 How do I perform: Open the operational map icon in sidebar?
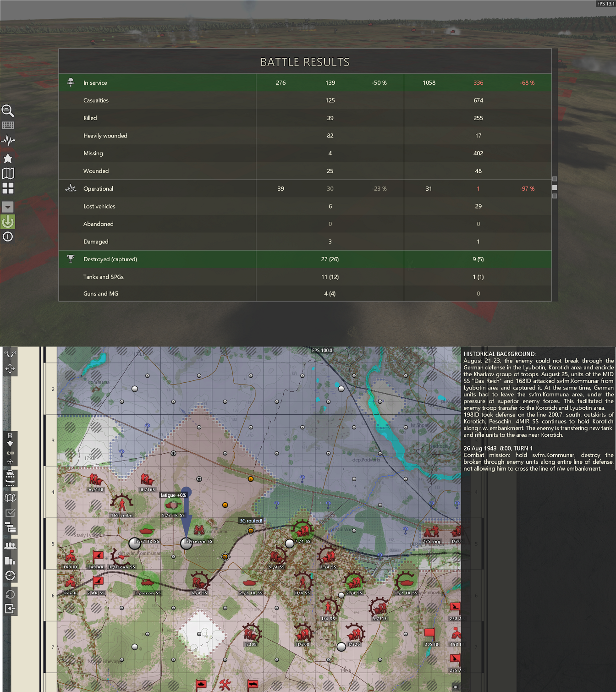(10, 498)
